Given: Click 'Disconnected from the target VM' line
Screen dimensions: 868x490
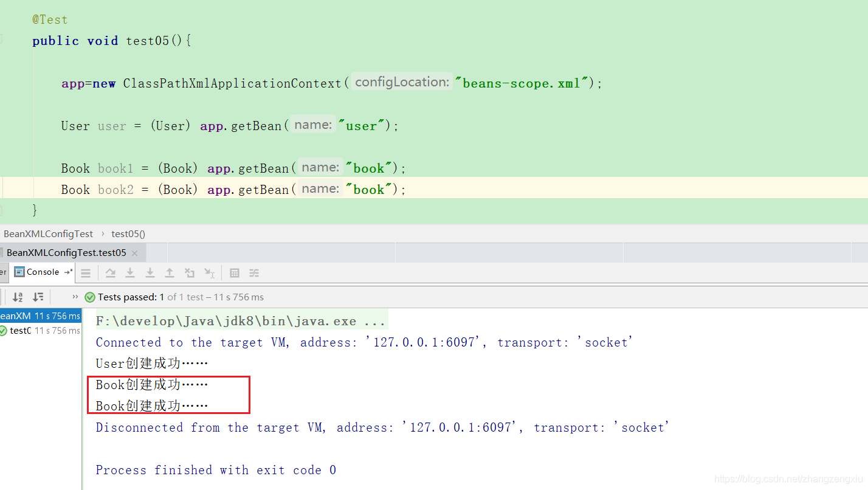Looking at the screenshot, I should (x=382, y=427).
